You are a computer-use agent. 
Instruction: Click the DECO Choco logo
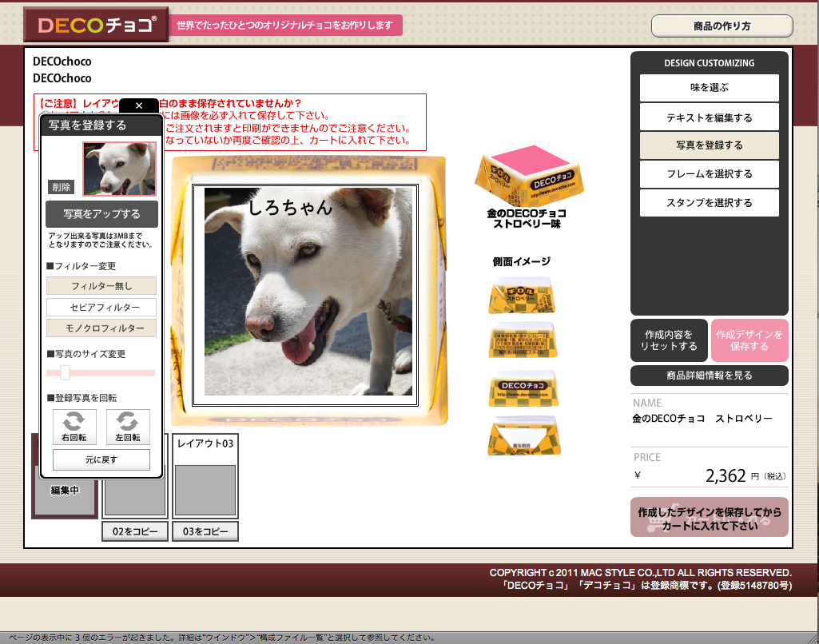[95, 26]
